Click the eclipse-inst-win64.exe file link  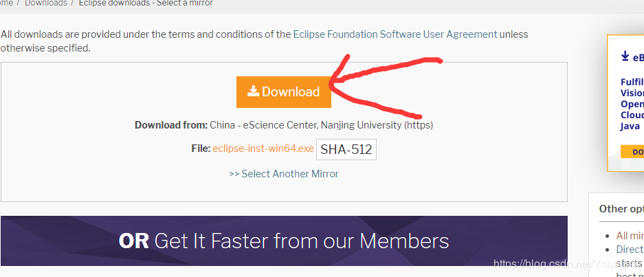pyautogui.click(x=263, y=148)
